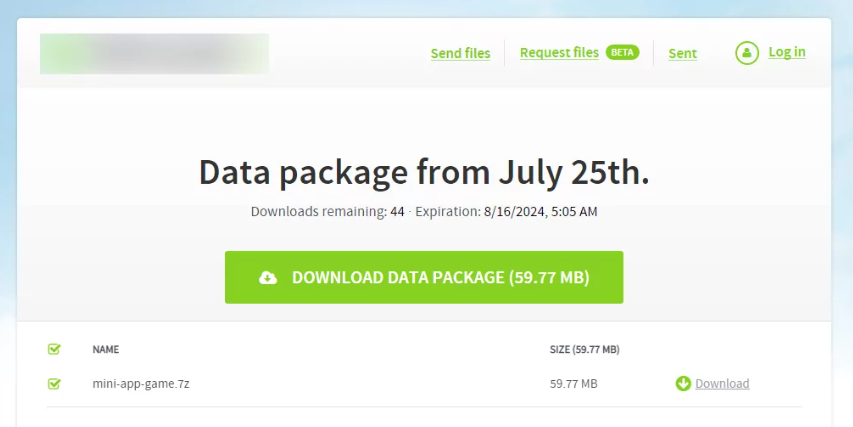The image size is (853, 427).
Task: Toggle the select-all checkbox beside NAME
Action: pos(54,349)
